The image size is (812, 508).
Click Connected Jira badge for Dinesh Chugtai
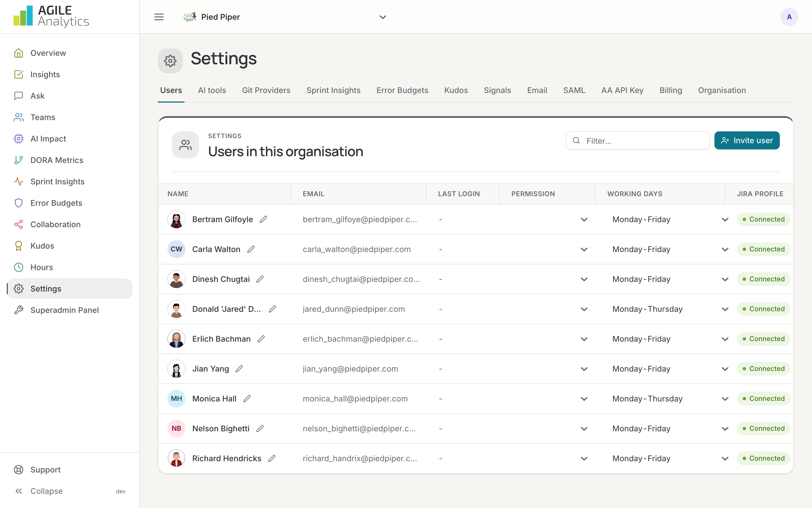click(x=763, y=279)
